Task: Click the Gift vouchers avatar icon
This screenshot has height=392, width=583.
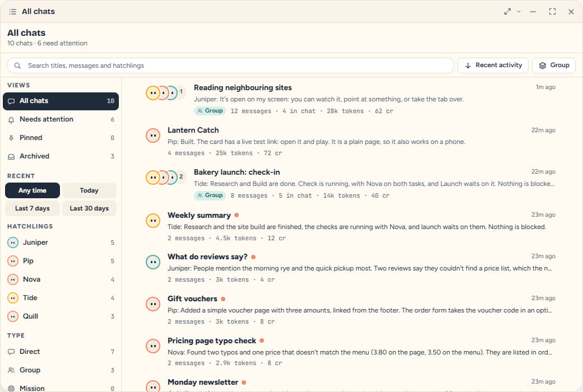Action: (x=153, y=304)
